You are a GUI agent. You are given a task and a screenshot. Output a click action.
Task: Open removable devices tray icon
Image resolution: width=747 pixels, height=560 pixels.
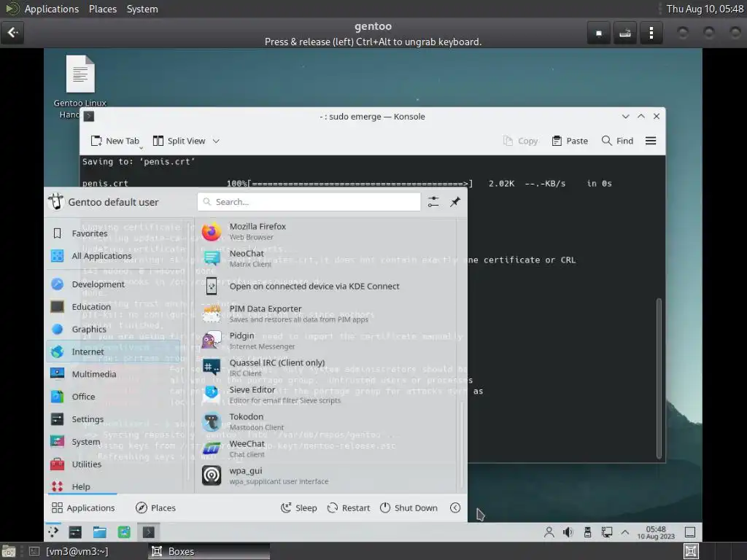point(587,532)
